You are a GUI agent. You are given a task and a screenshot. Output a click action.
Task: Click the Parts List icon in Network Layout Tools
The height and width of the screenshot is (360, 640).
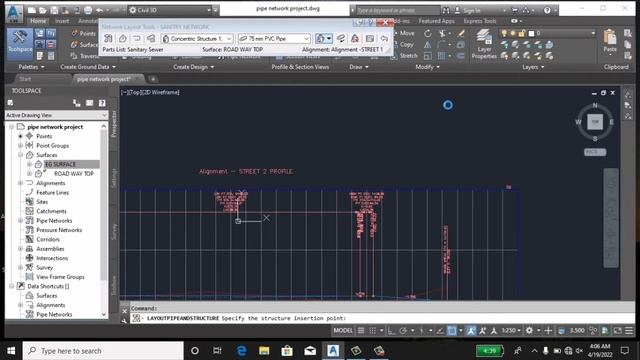pyautogui.click(x=151, y=38)
